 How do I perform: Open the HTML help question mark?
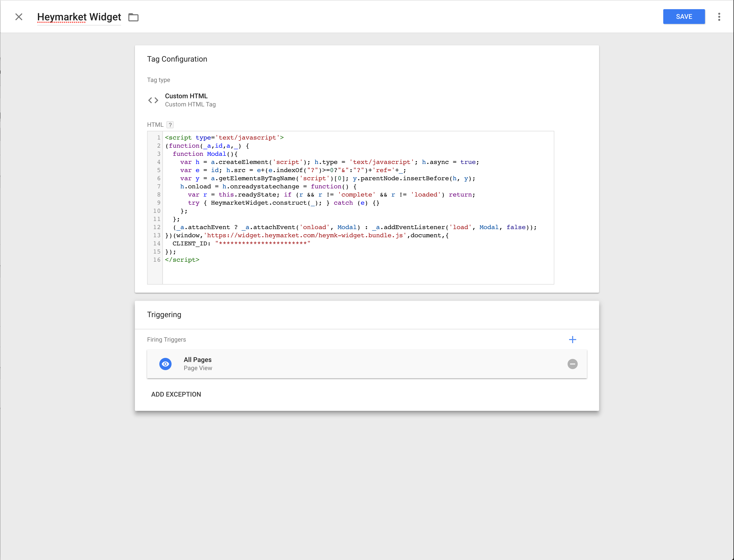click(x=170, y=125)
